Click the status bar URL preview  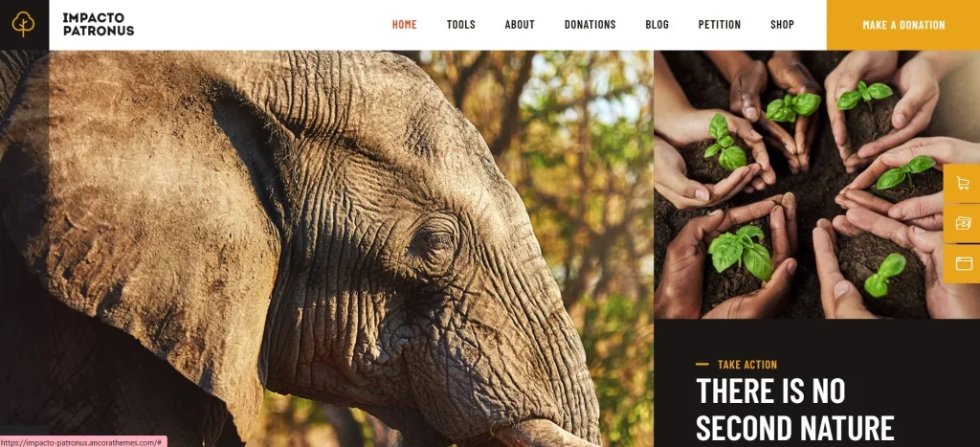[83, 442]
